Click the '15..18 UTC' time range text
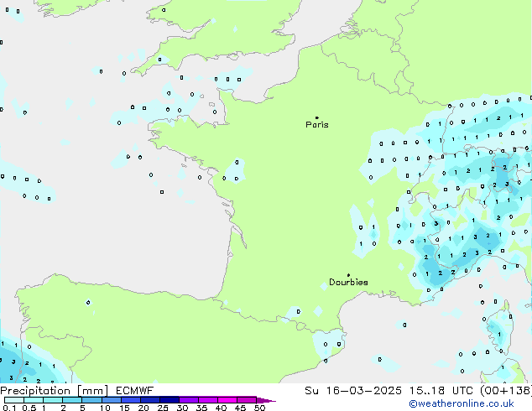The height and width of the screenshot is (411, 532). pyautogui.click(x=441, y=391)
